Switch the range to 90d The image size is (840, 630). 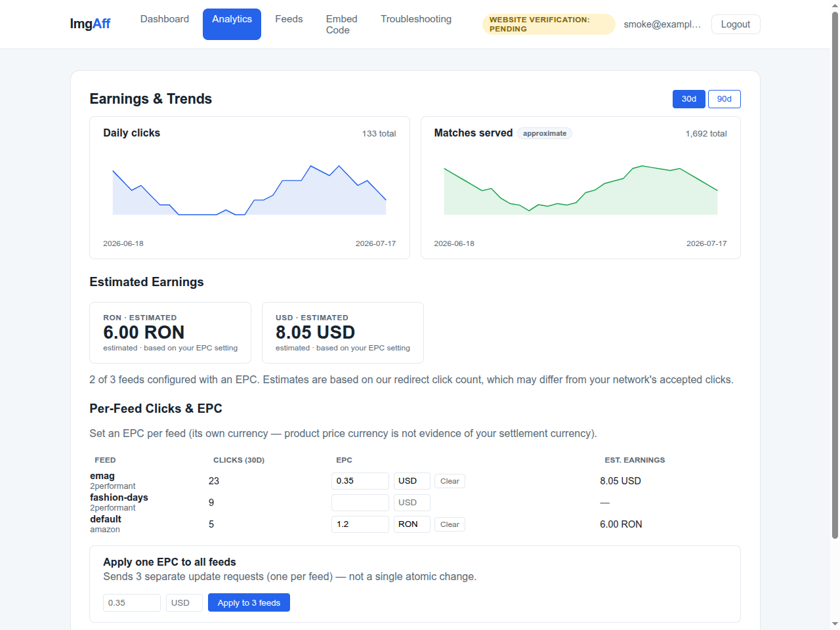[724, 99]
